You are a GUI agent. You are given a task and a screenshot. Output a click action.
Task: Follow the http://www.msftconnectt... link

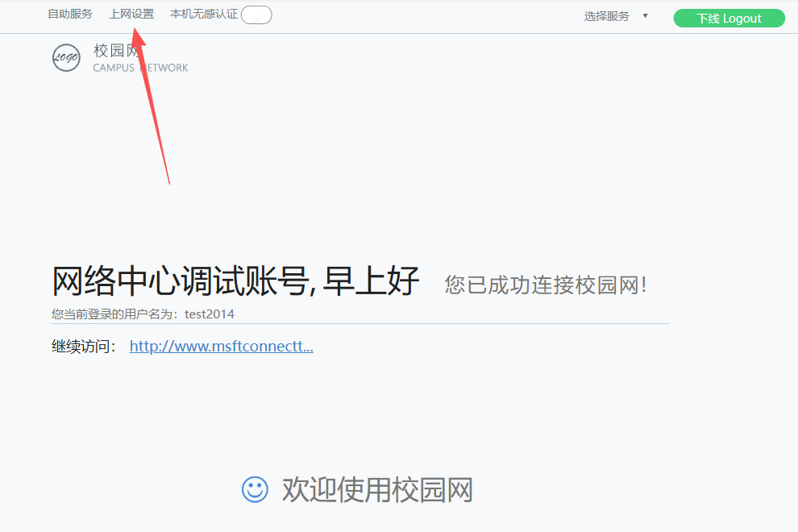(222, 346)
